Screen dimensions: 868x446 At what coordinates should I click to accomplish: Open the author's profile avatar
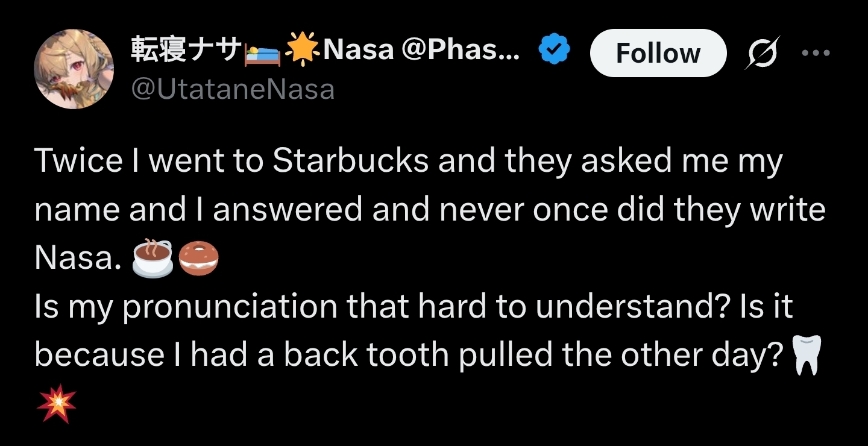tap(74, 68)
